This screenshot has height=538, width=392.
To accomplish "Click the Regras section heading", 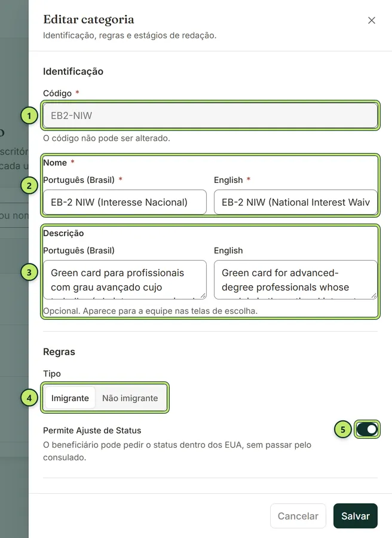I will [x=59, y=351].
